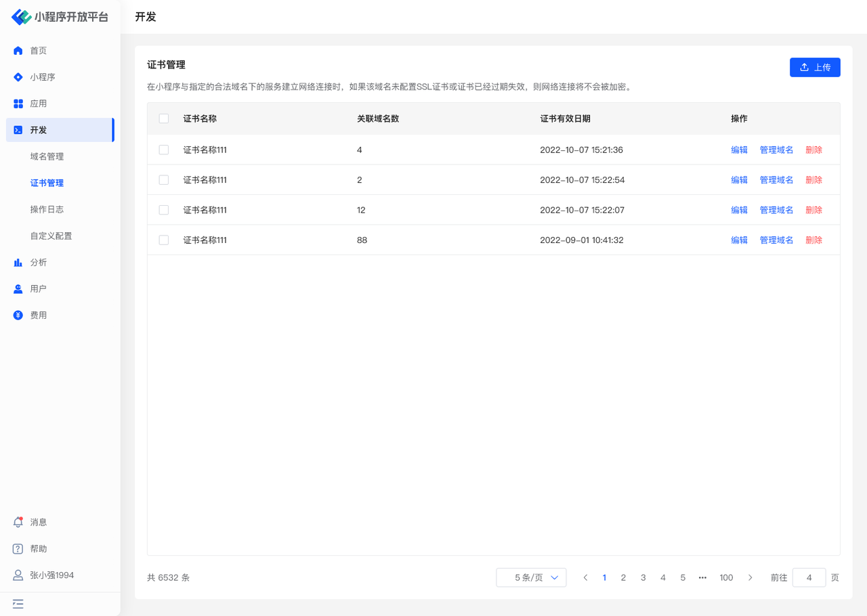Select the checkbox for the 88 domains row

pos(164,240)
